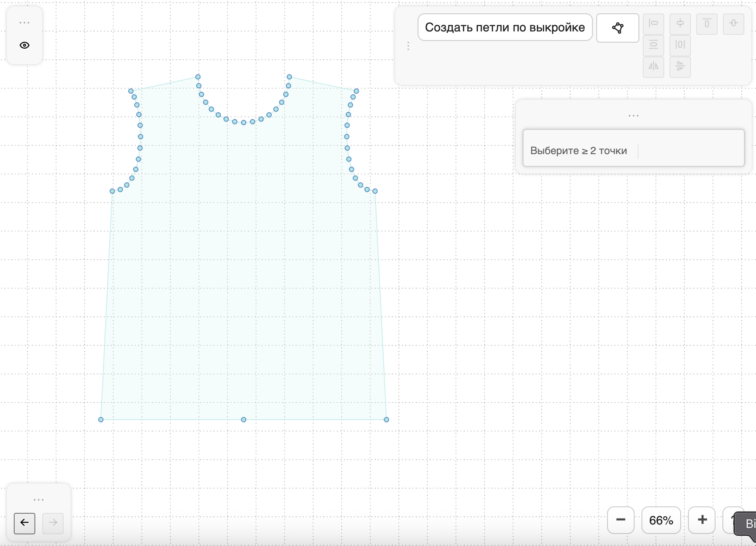Toggle visibility with the eye icon

[x=25, y=45]
